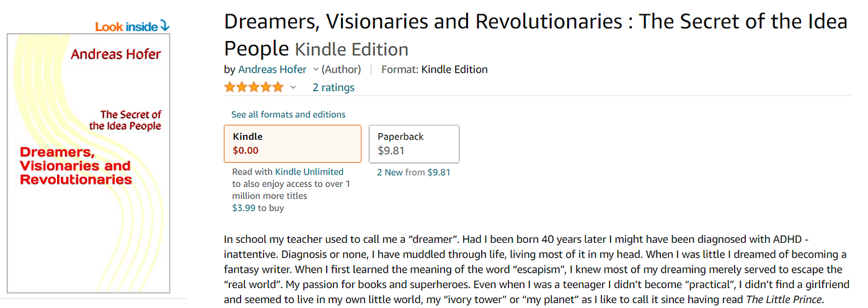Click the Look inside arrow icon
This screenshot has width=868, height=308.
[164, 26]
